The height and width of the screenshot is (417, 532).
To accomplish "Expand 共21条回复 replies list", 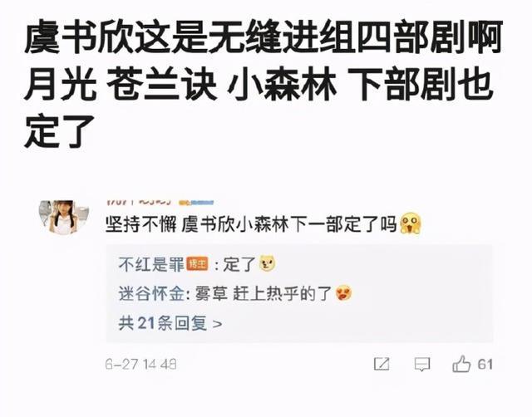I will click(x=170, y=323).
